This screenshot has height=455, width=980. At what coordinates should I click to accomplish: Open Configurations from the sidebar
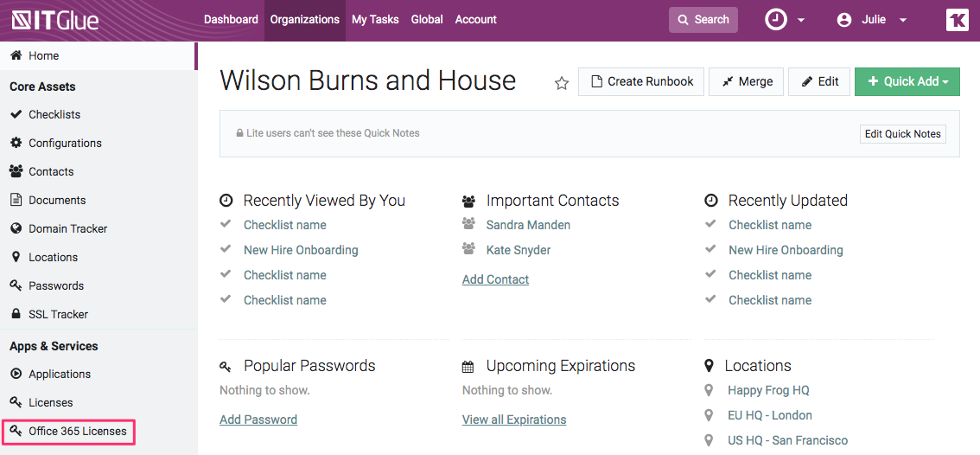point(65,143)
